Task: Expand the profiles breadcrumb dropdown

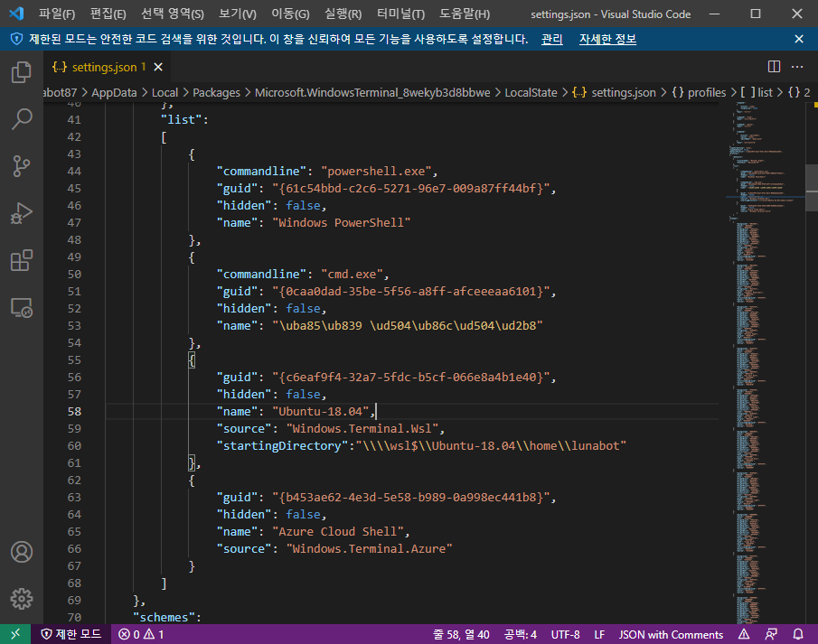Action: tap(699, 92)
